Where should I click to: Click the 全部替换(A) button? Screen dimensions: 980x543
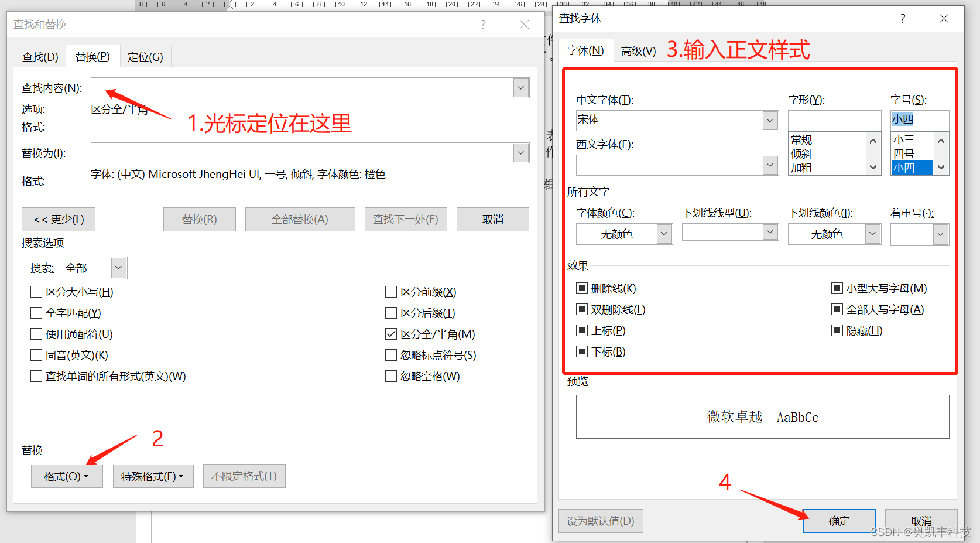tap(300, 219)
